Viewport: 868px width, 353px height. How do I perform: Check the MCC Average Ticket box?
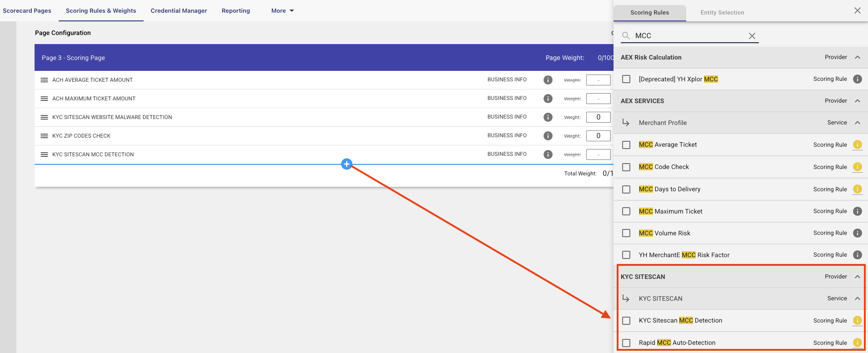pos(626,145)
